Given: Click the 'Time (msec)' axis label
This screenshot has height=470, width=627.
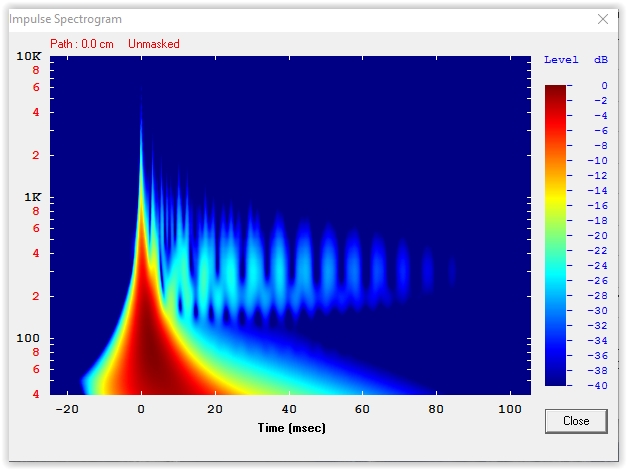Looking at the screenshot, I should point(292,428).
